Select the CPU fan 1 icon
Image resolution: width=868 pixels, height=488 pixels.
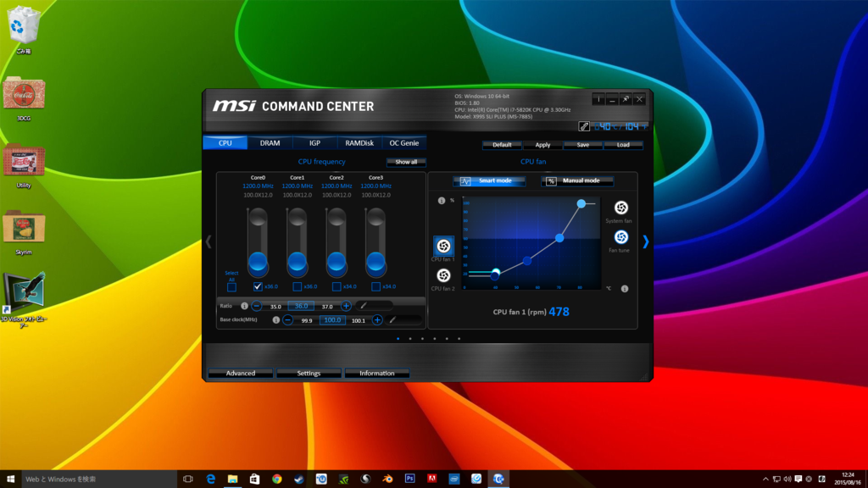(x=443, y=246)
